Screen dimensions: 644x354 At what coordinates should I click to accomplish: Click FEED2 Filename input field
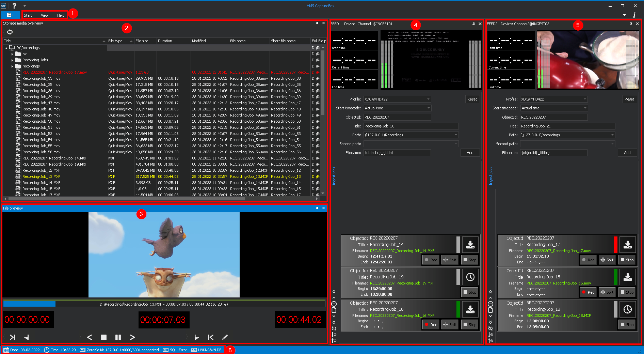[x=554, y=153]
